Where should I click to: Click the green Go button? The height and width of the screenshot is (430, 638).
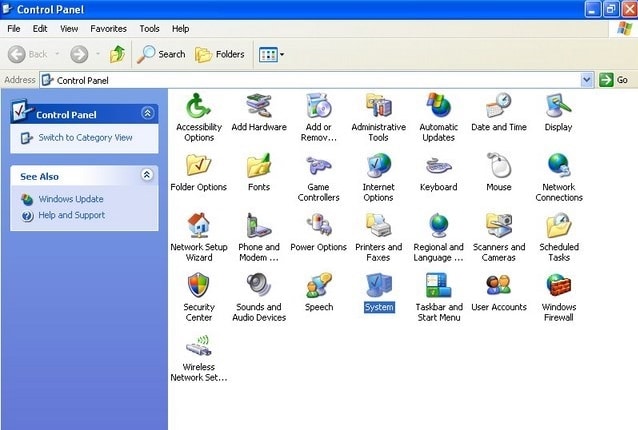pyautogui.click(x=614, y=80)
